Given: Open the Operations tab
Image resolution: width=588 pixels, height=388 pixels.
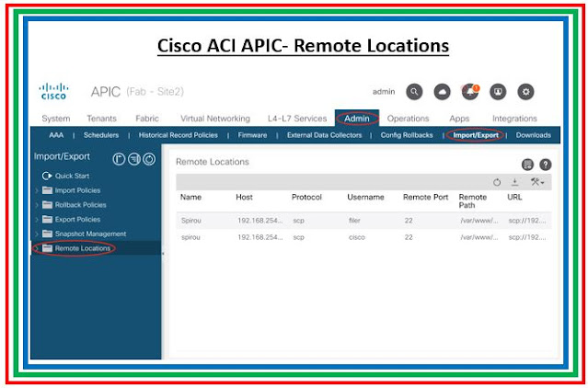Looking at the screenshot, I should point(408,119).
